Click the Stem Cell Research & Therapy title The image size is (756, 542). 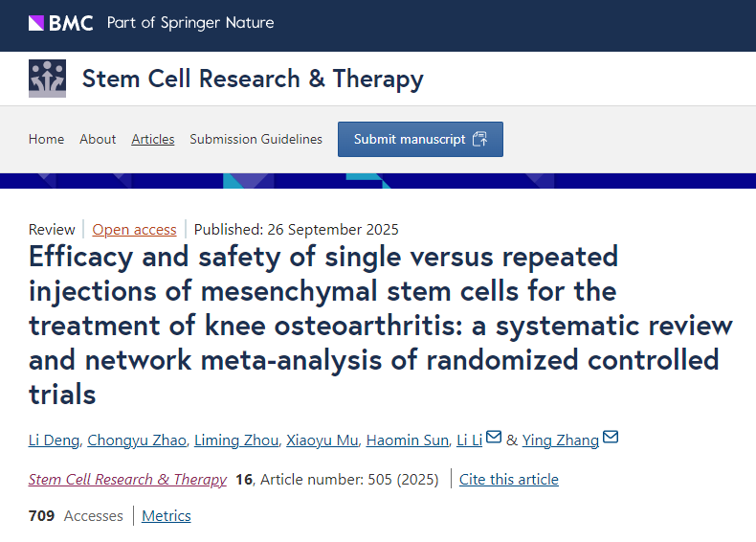[x=253, y=79]
